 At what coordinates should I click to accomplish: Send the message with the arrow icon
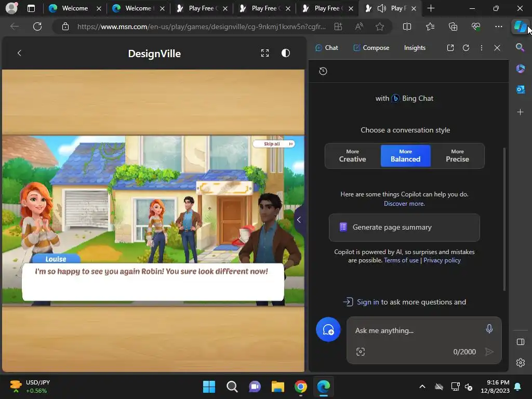tap(489, 352)
